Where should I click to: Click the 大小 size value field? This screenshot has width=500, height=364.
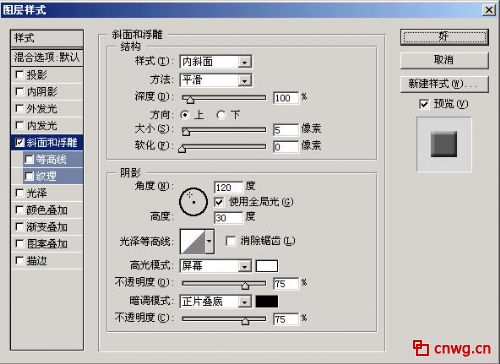[x=286, y=130]
